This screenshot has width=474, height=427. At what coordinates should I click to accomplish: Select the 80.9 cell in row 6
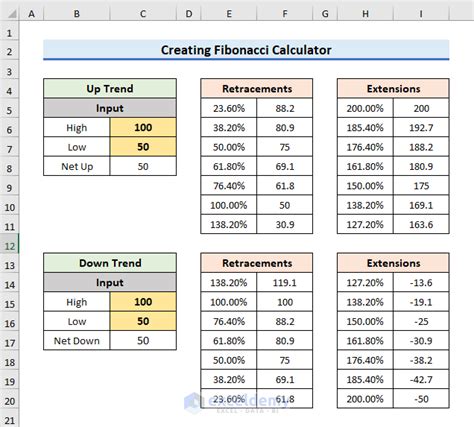coord(285,127)
